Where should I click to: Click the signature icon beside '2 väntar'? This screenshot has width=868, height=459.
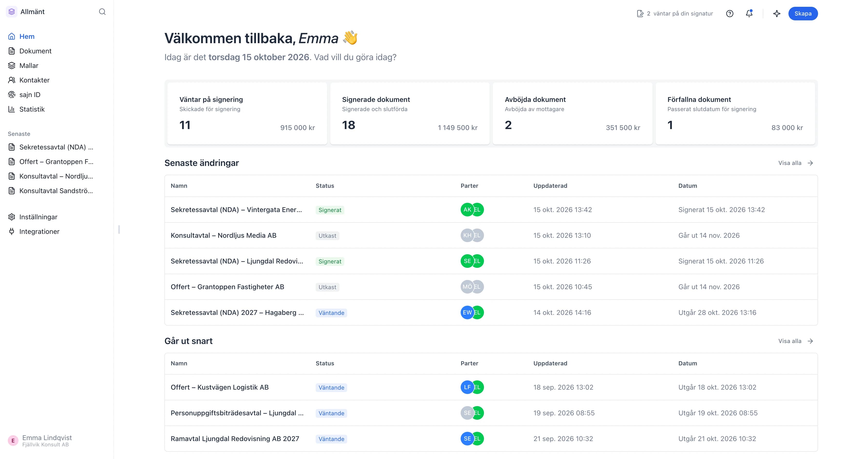click(x=640, y=14)
